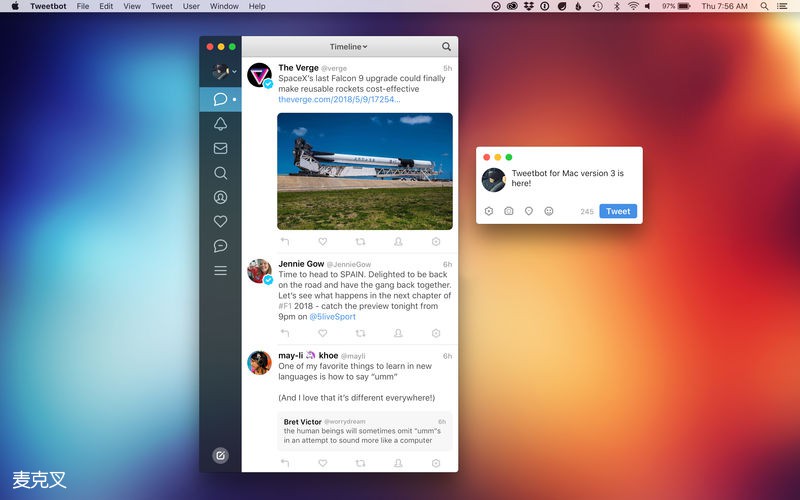
Task: Open Profile tab in sidebar
Action: click(x=220, y=197)
